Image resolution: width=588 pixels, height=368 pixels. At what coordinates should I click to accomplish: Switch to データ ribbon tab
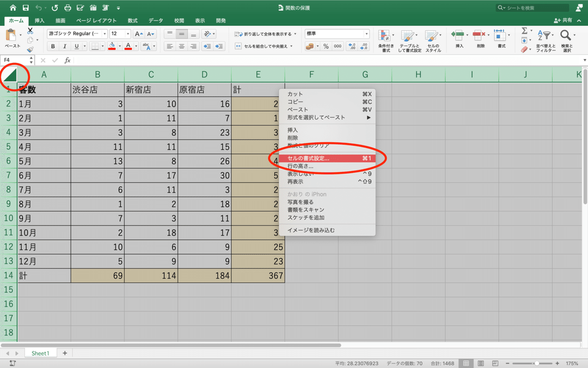pos(156,21)
